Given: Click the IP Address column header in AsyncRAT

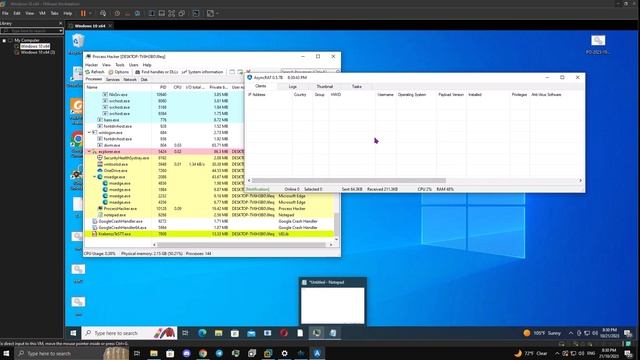Looking at the screenshot, I should [269, 95].
